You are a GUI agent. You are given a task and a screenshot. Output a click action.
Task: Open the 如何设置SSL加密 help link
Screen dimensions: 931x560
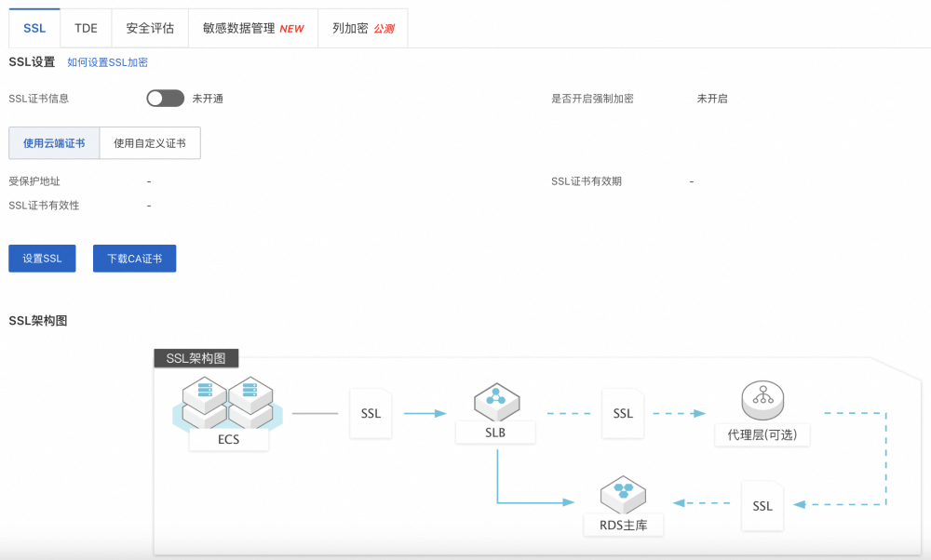(107, 62)
